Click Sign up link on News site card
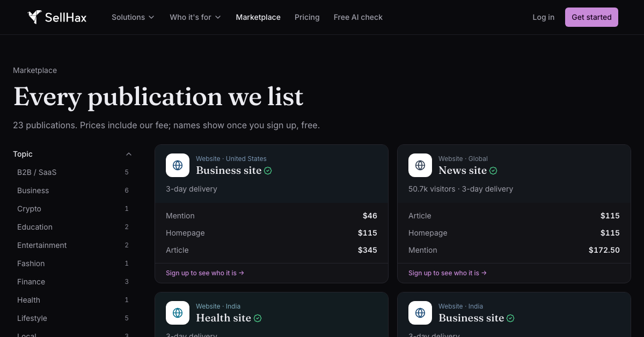Screen dimensions: 644x337 [448, 273]
